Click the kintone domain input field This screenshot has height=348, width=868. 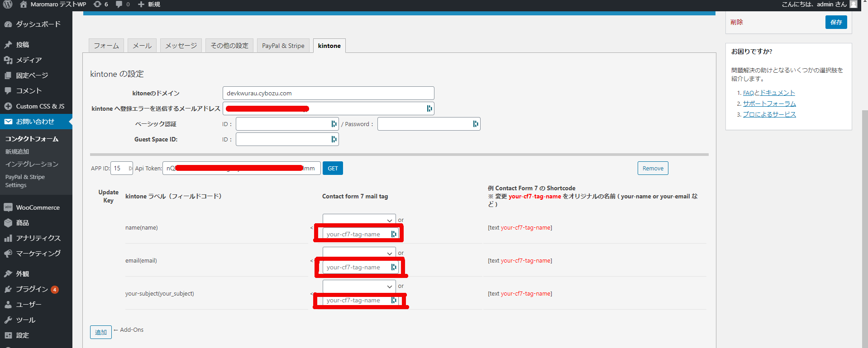(x=329, y=93)
